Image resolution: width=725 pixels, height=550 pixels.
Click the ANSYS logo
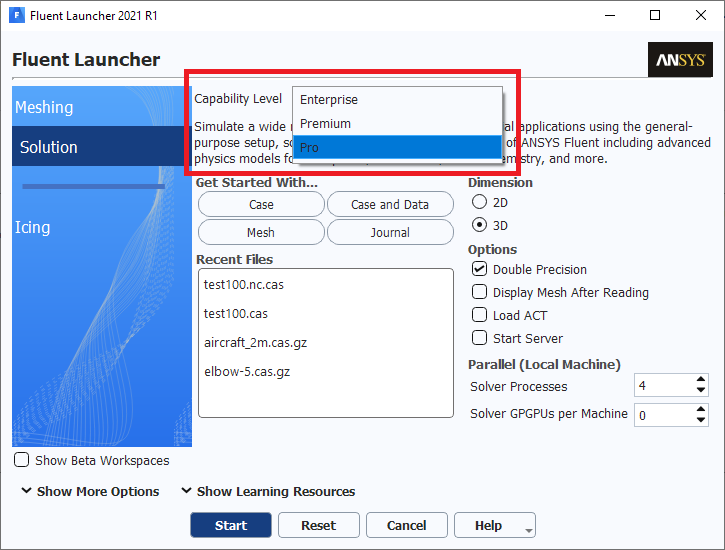coord(680,60)
